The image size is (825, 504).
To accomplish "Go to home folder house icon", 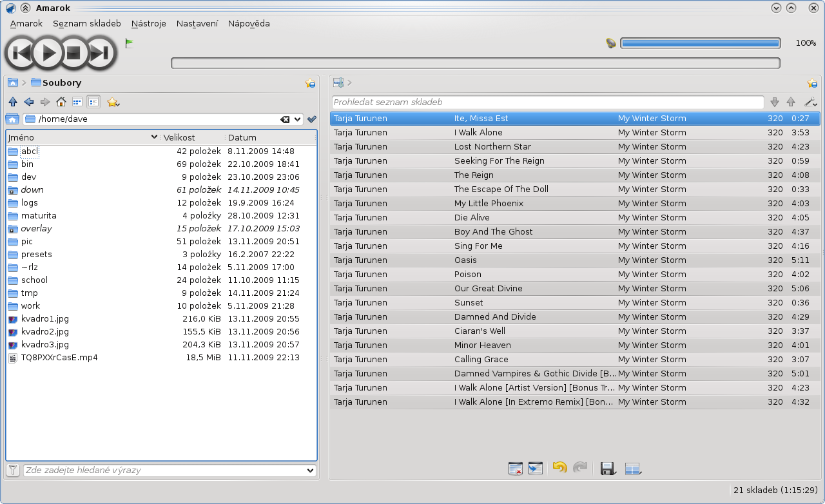I will (61, 102).
